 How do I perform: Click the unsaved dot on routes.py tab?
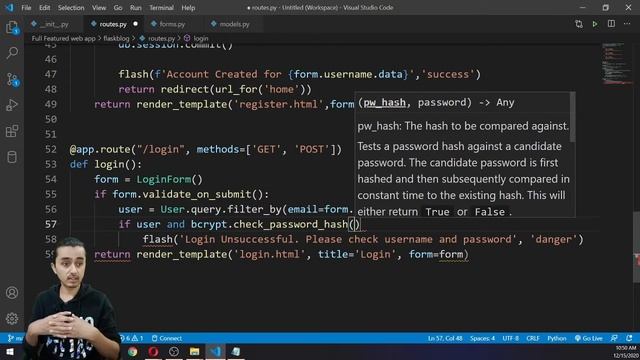click(135, 24)
